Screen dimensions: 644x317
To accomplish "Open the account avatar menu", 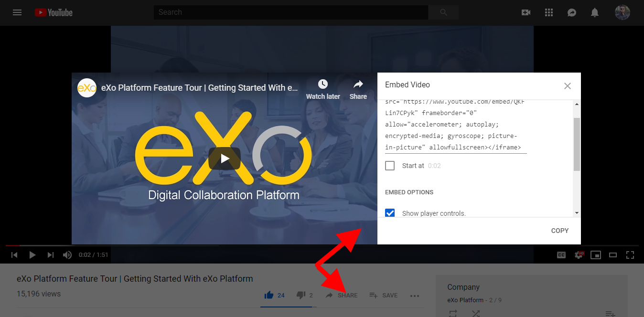I will tap(623, 12).
